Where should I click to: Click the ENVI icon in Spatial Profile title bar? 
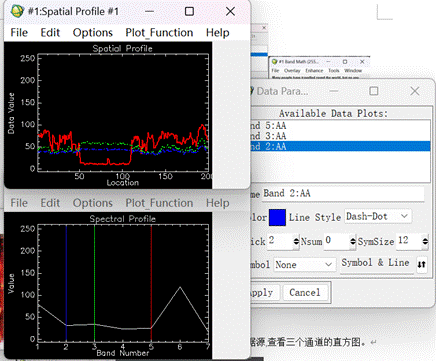point(17,11)
